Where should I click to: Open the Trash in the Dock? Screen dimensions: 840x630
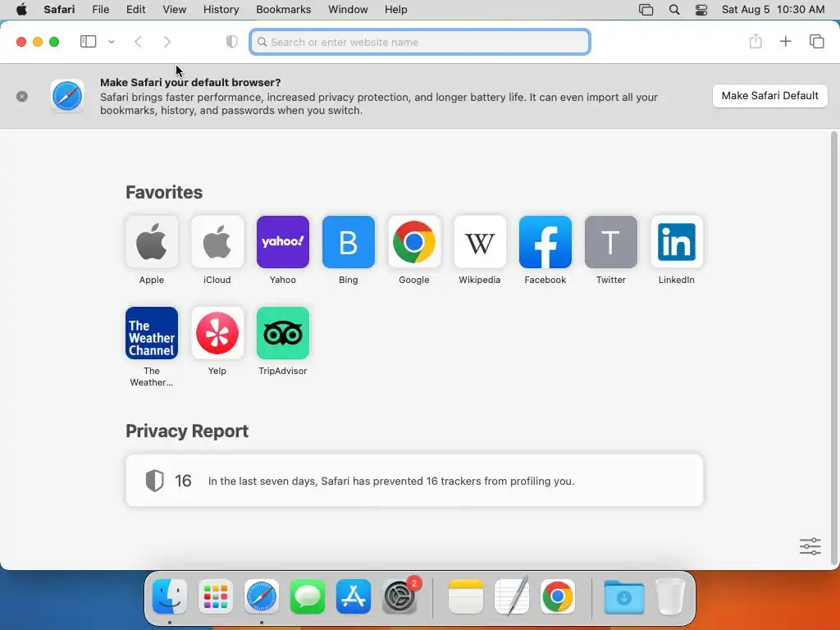pos(669,596)
